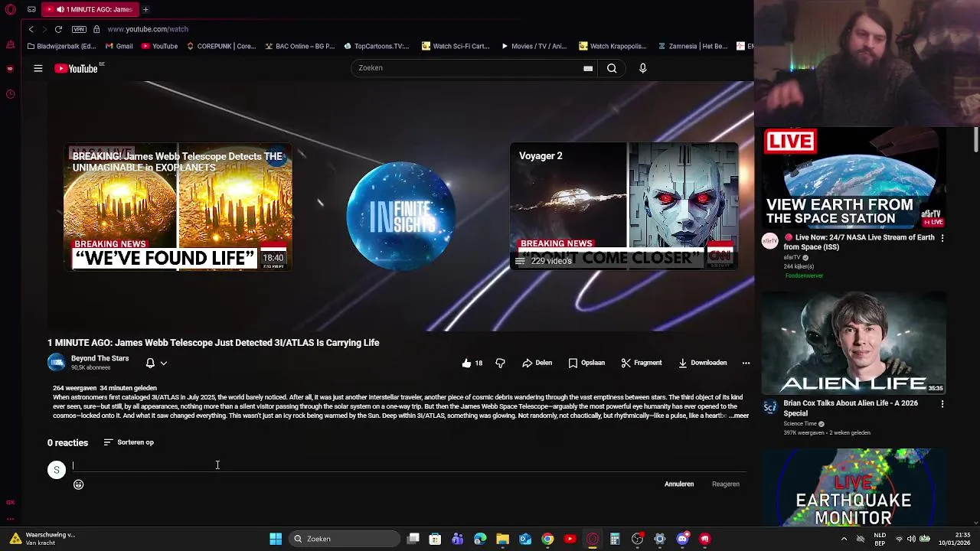Open 'WE'VE FOUND LIFE' end-screen video
Image resolution: width=980 pixels, height=551 pixels.
pyautogui.click(x=178, y=207)
